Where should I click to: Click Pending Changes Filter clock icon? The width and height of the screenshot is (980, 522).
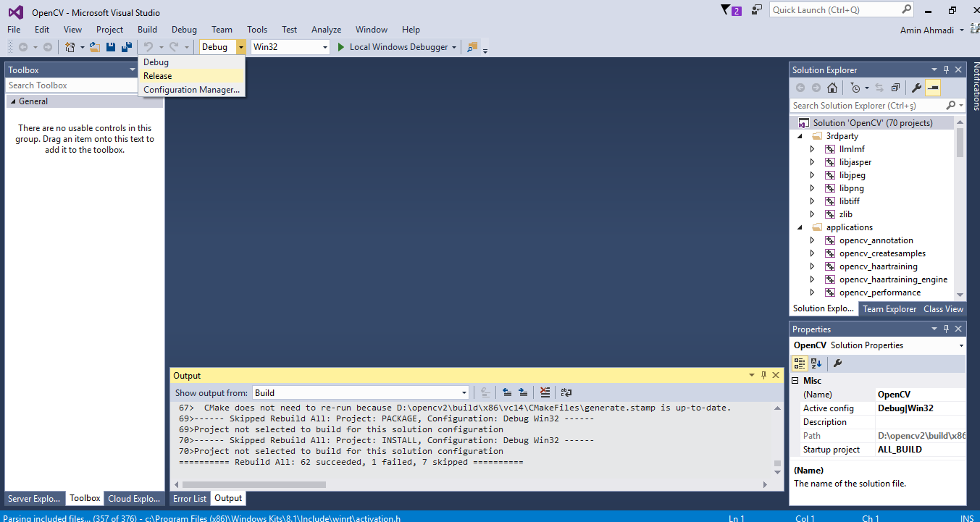tap(855, 88)
